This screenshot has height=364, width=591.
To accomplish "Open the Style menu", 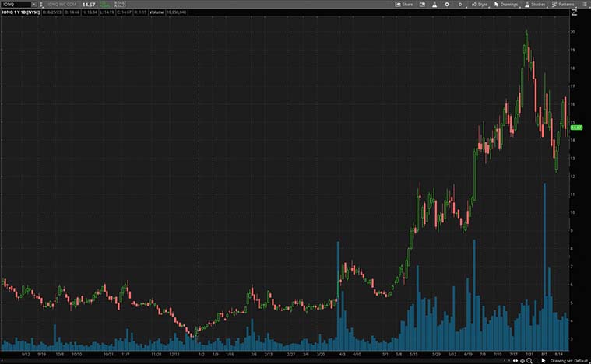I will [480, 4].
